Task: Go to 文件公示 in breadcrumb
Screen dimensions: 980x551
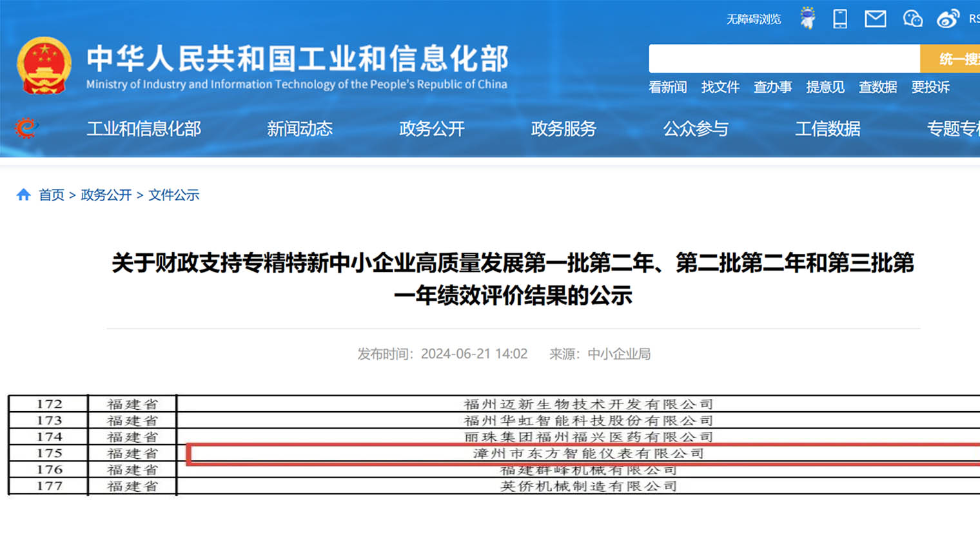Action: point(174,195)
